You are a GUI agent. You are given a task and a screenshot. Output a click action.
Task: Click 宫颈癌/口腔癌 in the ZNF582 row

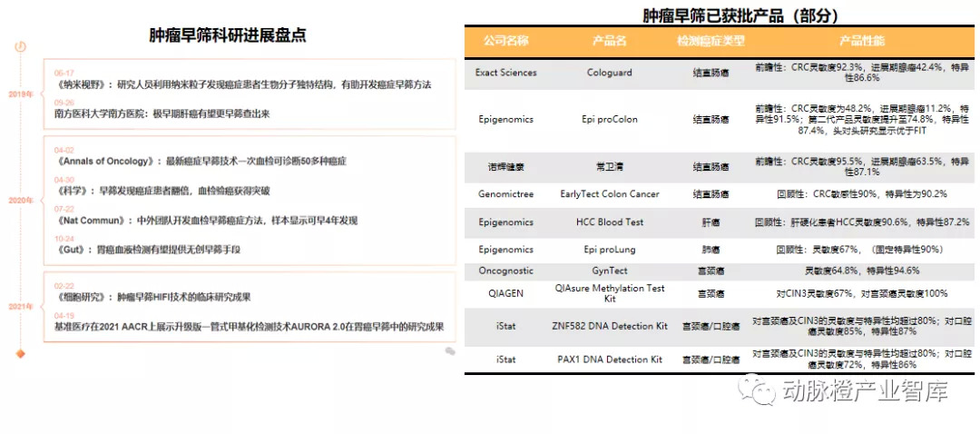(x=710, y=327)
